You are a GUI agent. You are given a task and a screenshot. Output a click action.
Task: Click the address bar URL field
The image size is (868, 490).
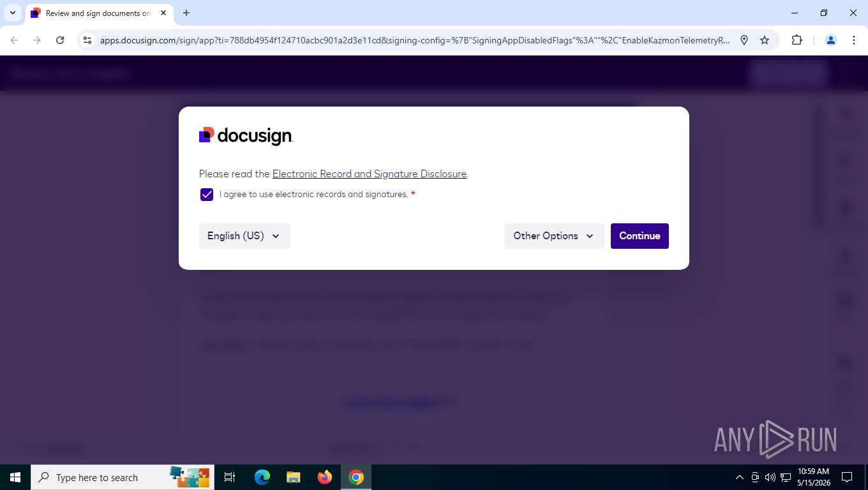point(415,40)
